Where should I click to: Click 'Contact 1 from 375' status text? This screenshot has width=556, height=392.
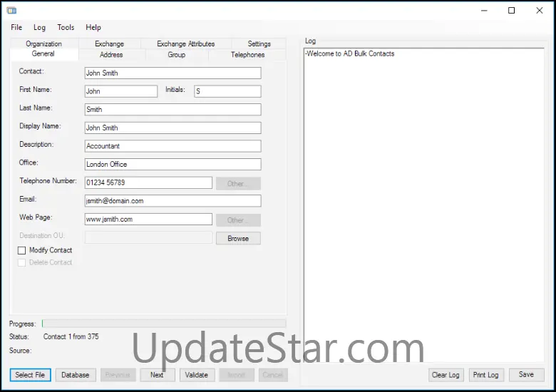point(71,336)
